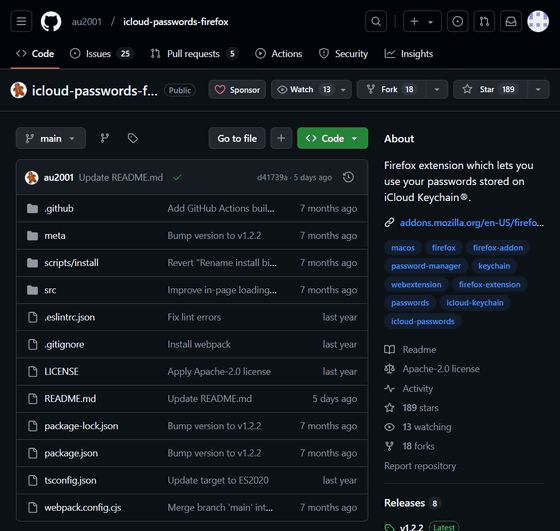Image resolution: width=560 pixels, height=531 pixels.
Task: Open the Watch notifications dropdown
Action: [x=311, y=89]
